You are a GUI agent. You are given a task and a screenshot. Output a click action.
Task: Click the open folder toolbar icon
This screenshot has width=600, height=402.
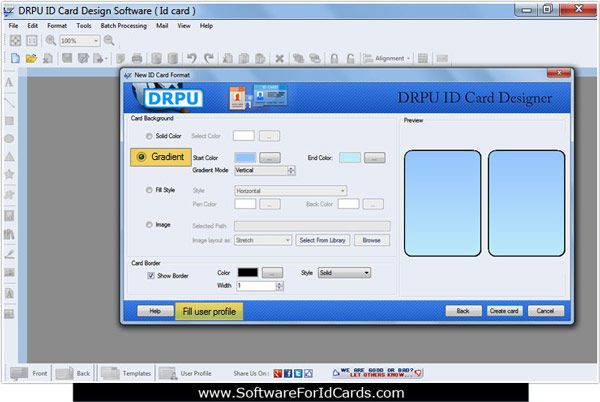point(31,58)
